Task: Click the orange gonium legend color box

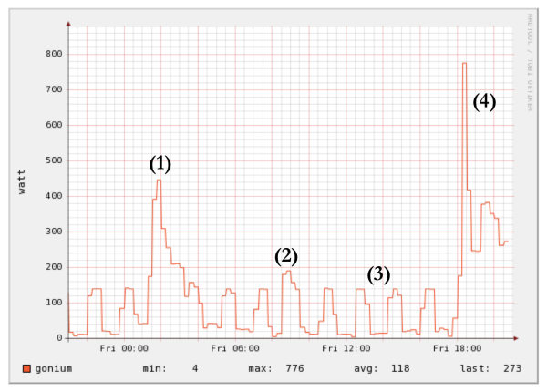Action: click(x=26, y=368)
